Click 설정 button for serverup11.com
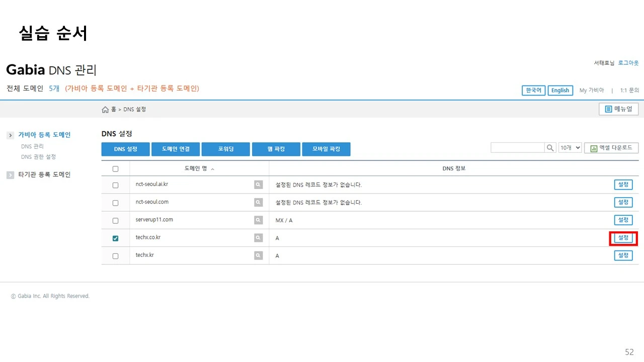Viewport: 644px width, 362px height. (623, 220)
